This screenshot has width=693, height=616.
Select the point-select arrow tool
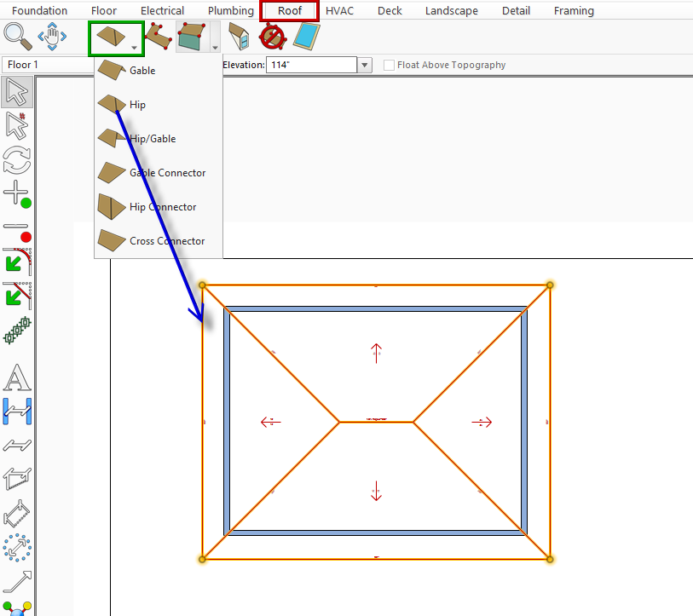(x=17, y=125)
